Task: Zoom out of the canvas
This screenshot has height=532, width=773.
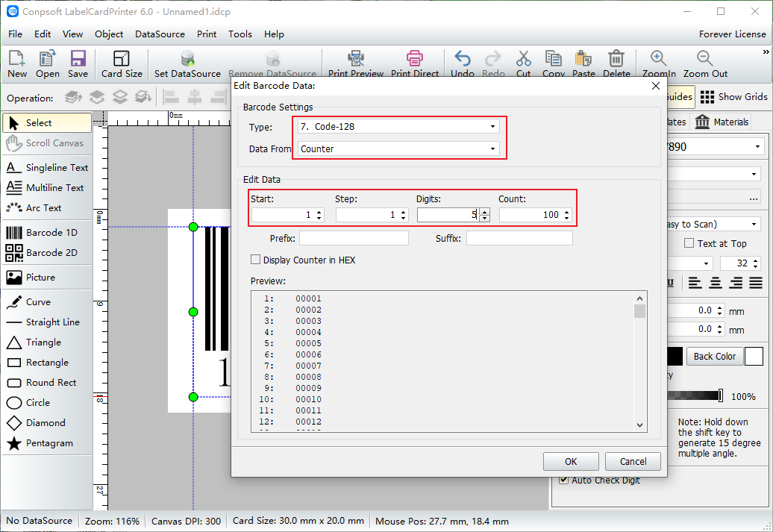Action: point(705,64)
